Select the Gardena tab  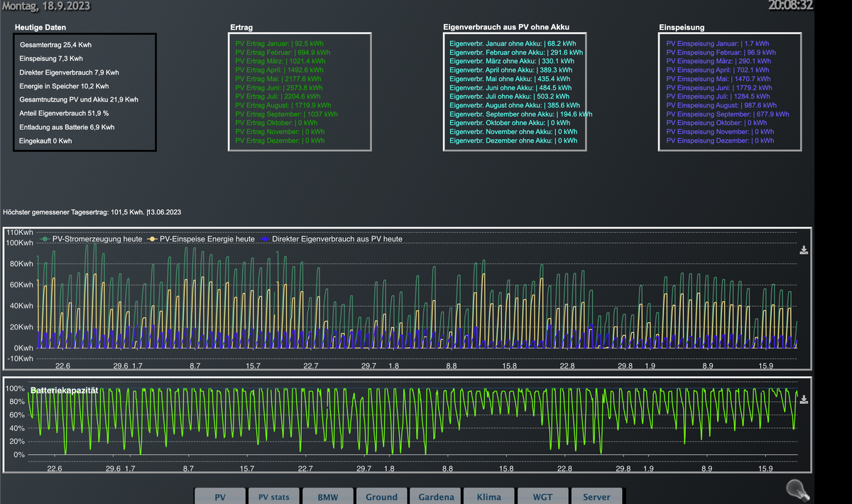pos(435,497)
